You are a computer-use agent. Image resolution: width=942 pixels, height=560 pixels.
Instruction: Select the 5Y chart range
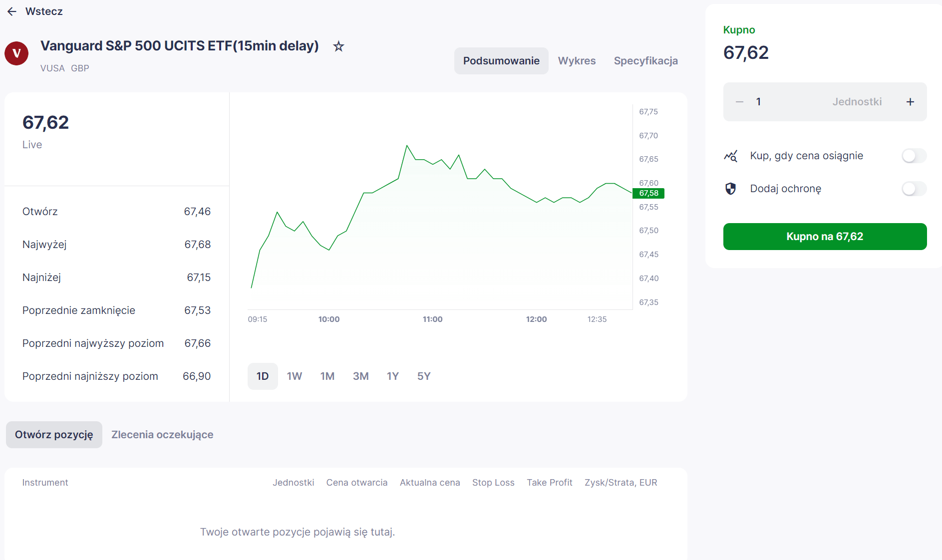click(424, 376)
